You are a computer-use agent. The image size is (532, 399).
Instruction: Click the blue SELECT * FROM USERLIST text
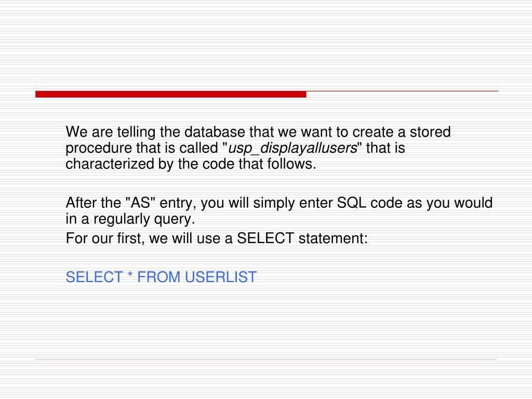[161, 277]
